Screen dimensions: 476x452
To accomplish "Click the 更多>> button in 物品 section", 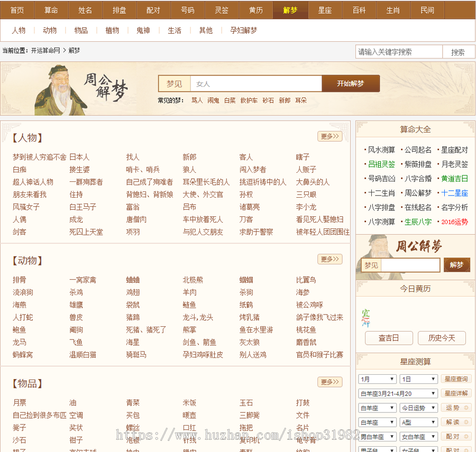I will pyautogui.click(x=329, y=382).
